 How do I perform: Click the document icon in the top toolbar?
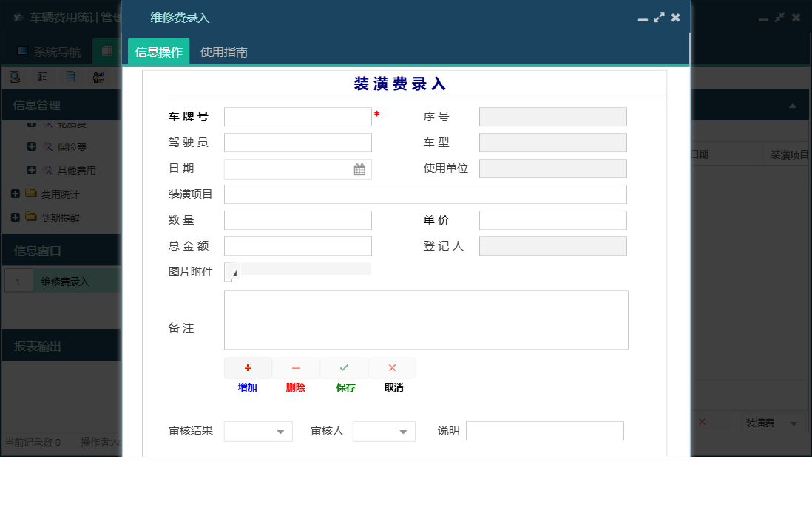click(72, 77)
